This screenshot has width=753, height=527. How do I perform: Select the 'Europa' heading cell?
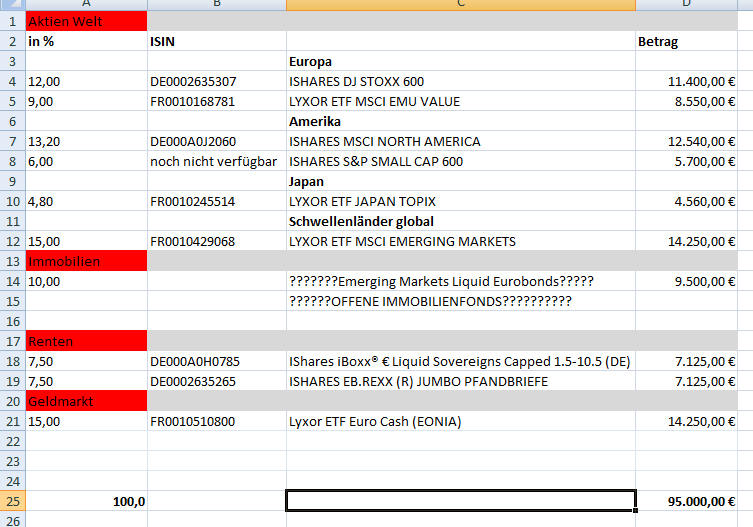coord(461,61)
